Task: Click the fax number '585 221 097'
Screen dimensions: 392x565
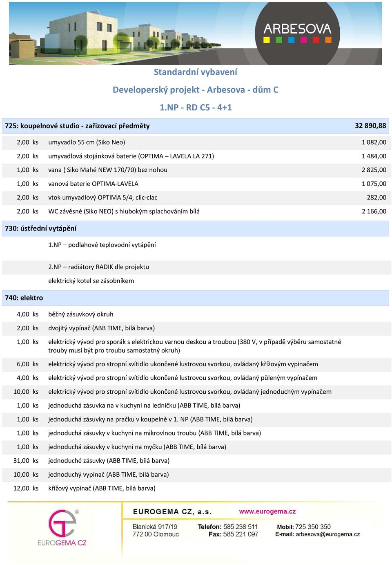Action: 241,534
